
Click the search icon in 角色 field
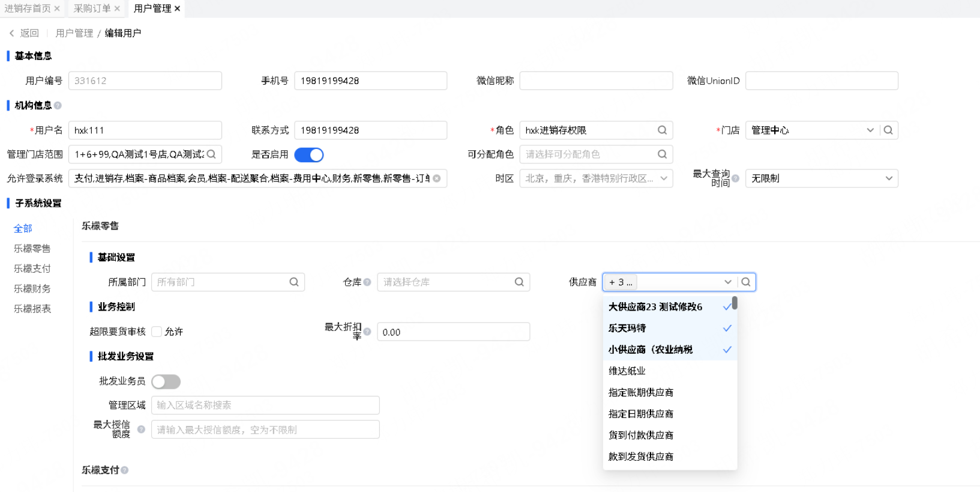pyautogui.click(x=662, y=130)
